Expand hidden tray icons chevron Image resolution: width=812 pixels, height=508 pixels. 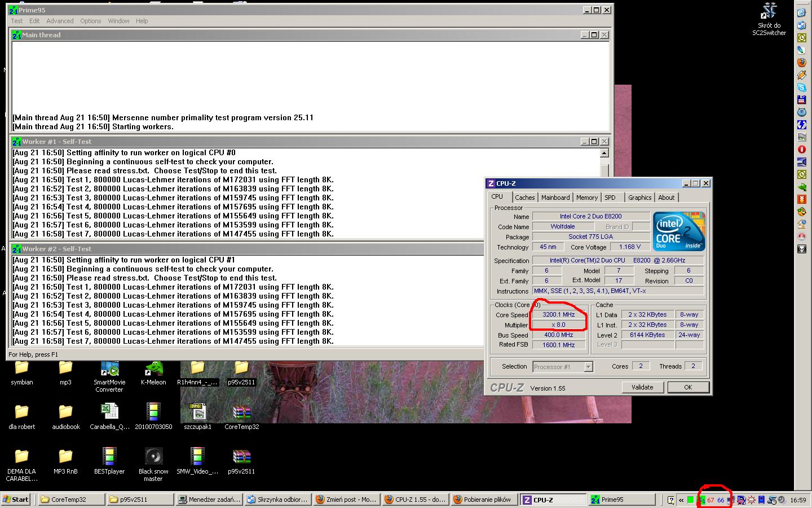[681, 500]
